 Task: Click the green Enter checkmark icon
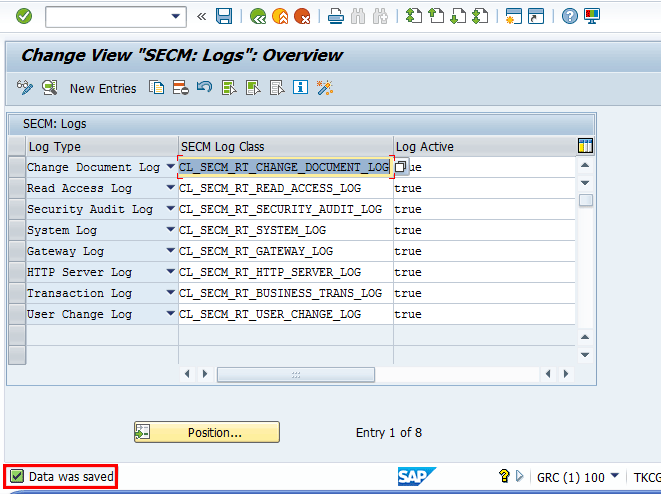coord(24,16)
